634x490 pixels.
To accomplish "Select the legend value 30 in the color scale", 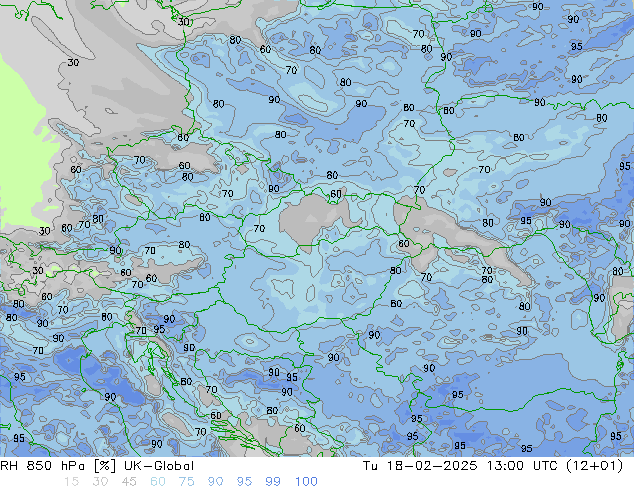I will [x=100, y=482].
